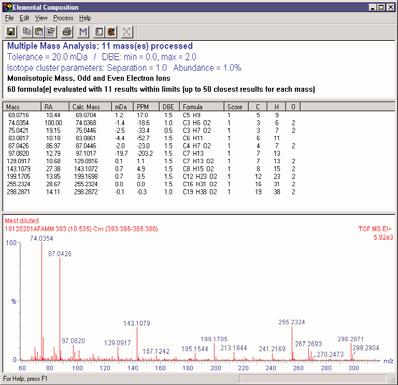Click formula cell C3 H6 O2
The width and height of the screenshot is (398, 385).
click(197, 123)
